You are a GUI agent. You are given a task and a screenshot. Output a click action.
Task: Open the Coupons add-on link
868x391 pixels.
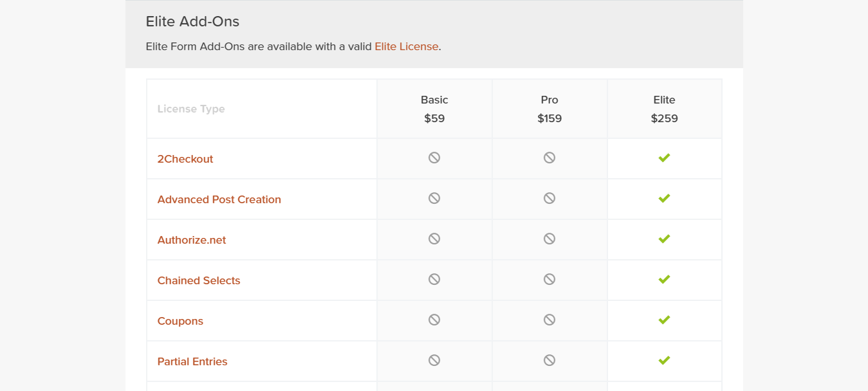point(180,321)
